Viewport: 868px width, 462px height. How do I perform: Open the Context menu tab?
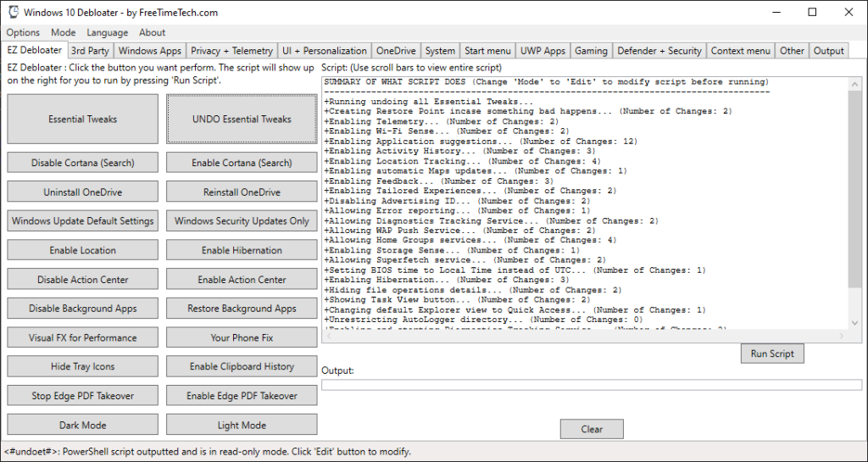[x=741, y=51]
